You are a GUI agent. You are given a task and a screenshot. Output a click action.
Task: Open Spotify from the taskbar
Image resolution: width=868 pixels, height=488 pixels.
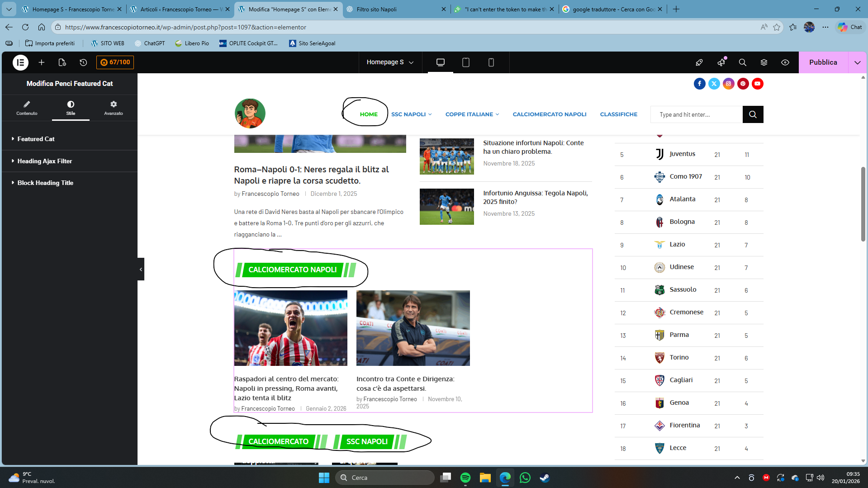click(465, 478)
